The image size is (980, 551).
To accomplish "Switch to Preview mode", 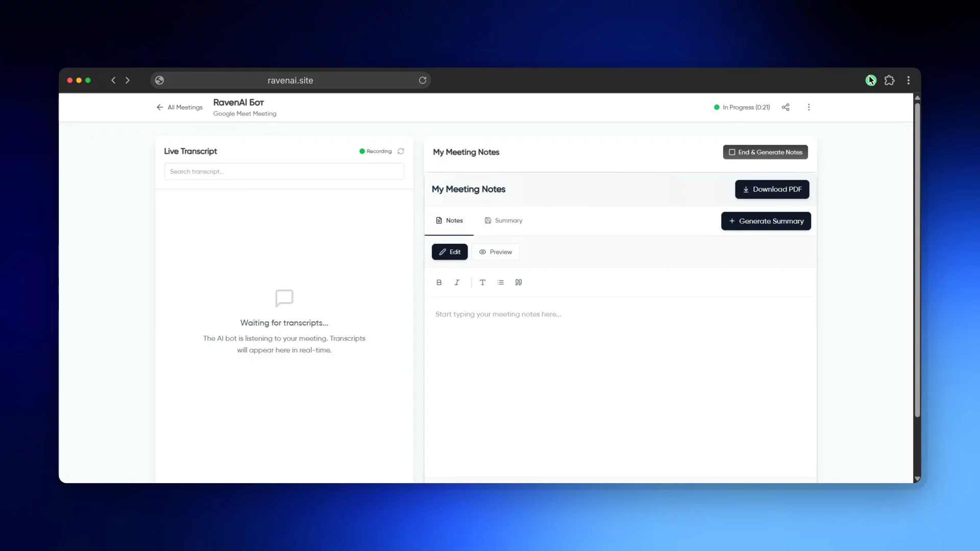I will click(x=496, y=252).
